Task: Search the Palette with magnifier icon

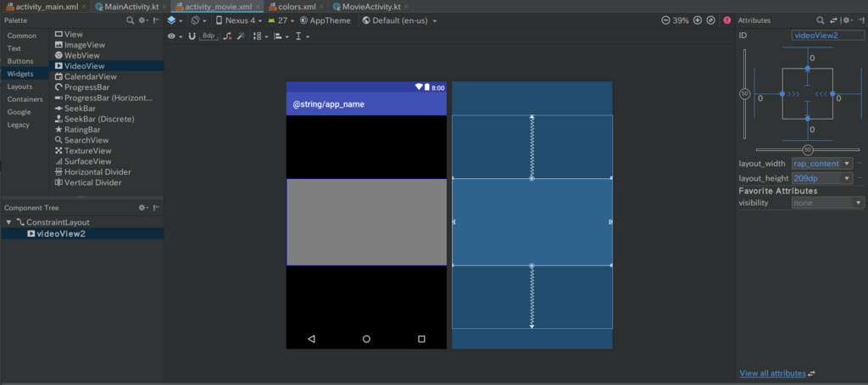Action: (x=130, y=20)
